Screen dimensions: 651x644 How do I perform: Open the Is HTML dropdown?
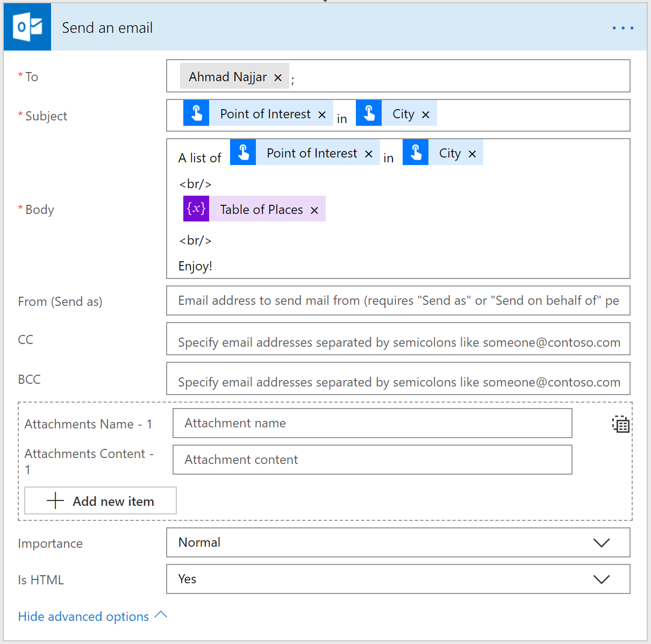pyautogui.click(x=601, y=579)
